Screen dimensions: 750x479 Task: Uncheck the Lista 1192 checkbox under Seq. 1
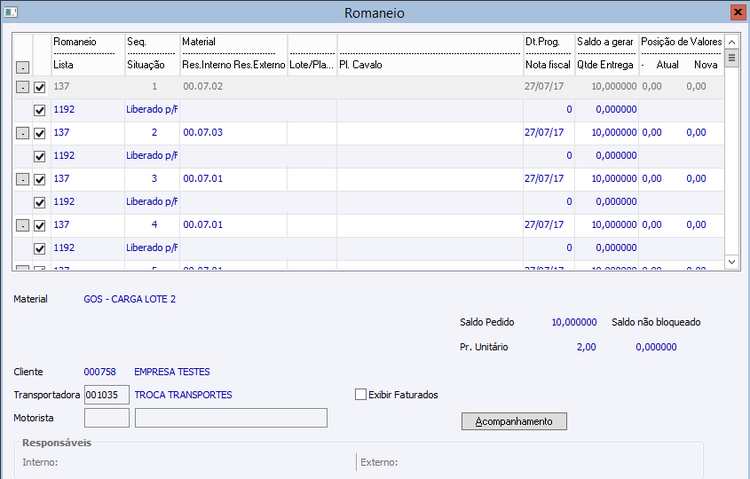[x=40, y=110]
